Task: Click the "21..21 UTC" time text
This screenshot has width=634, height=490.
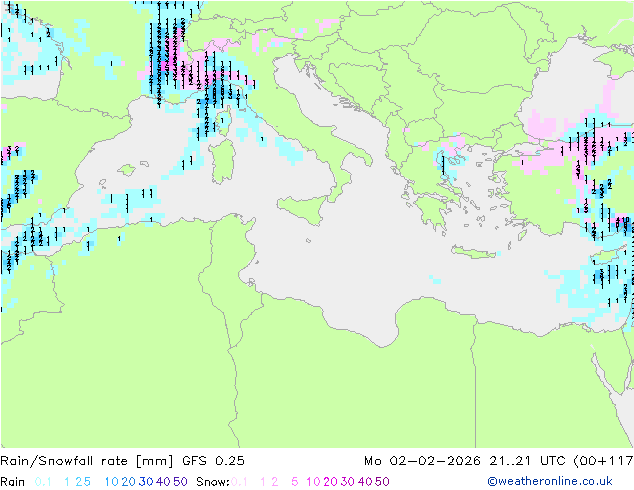Action: pos(527,461)
